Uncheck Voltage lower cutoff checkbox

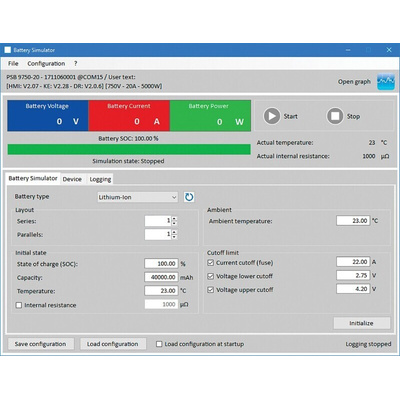pyautogui.click(x=211, y=276)
